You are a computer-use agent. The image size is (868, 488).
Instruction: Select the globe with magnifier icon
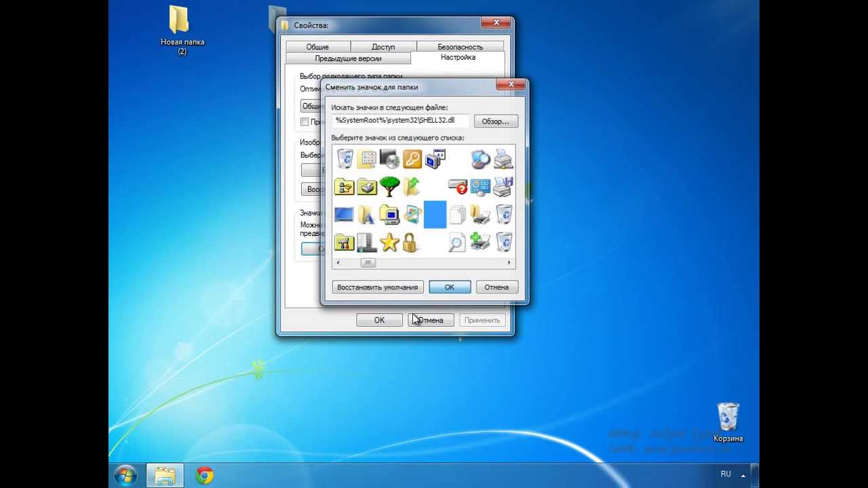point(480,159)
